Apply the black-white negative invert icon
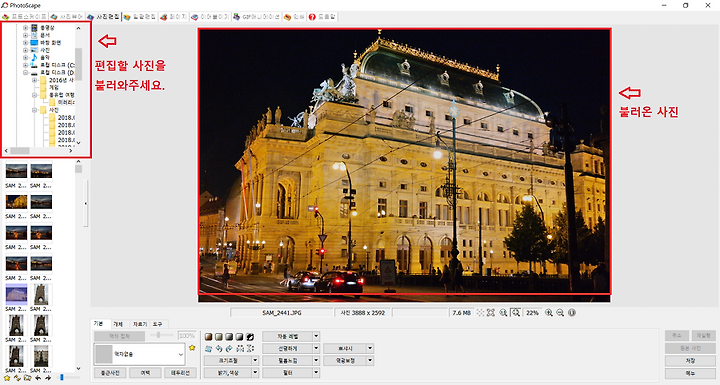 tap(250, 337)
